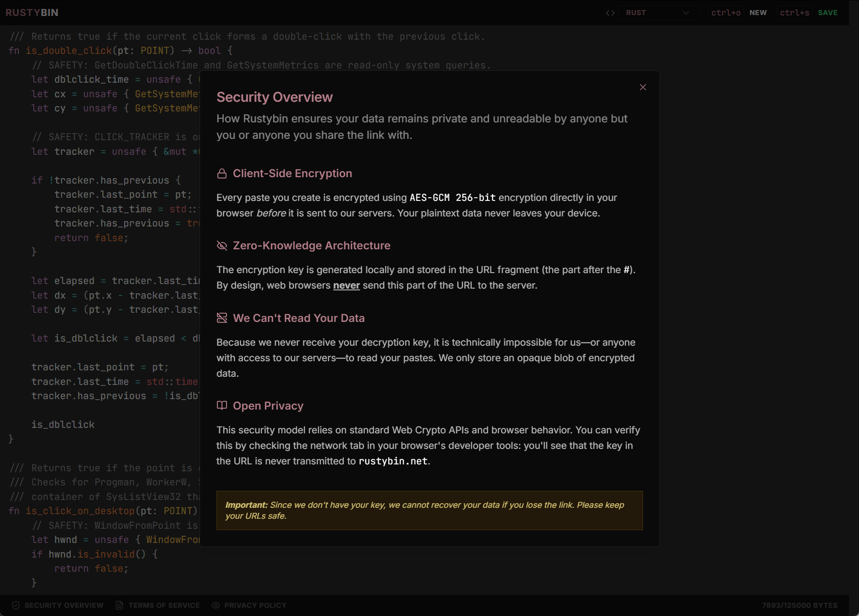Click the crossed-eye icon beside Zero-Knowledge Architecture

pos(222,246)
